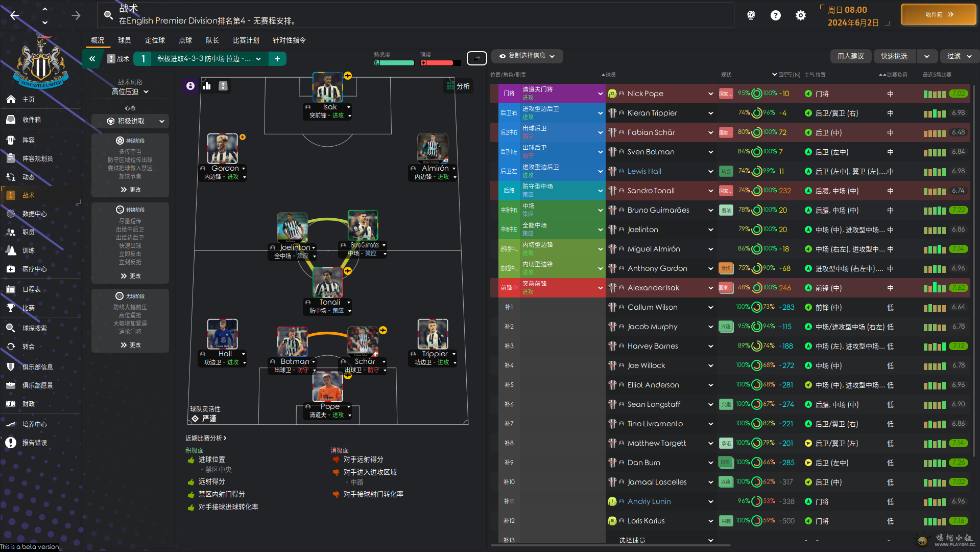This screenshot has height=552, width=980.
Task: Open 收件箱 inbox in sidebar
Action: (32, 120)
